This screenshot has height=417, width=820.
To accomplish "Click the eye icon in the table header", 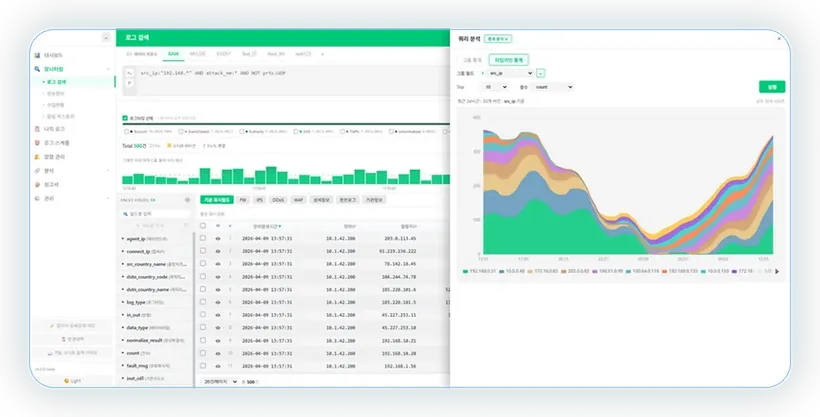I will coord(218,226).
